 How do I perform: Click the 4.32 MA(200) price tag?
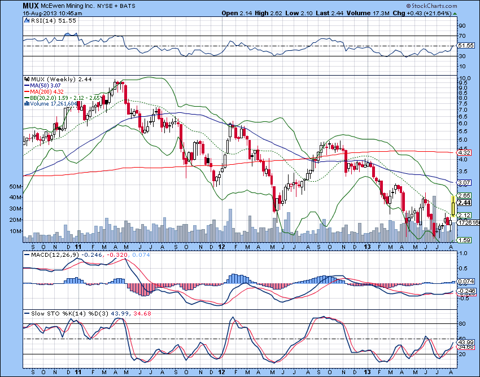click(465, 152)
